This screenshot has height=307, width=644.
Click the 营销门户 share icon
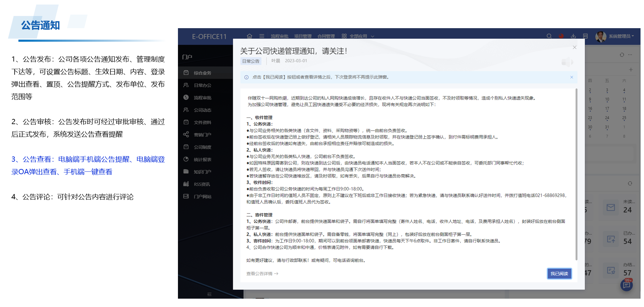pos(186,134)
